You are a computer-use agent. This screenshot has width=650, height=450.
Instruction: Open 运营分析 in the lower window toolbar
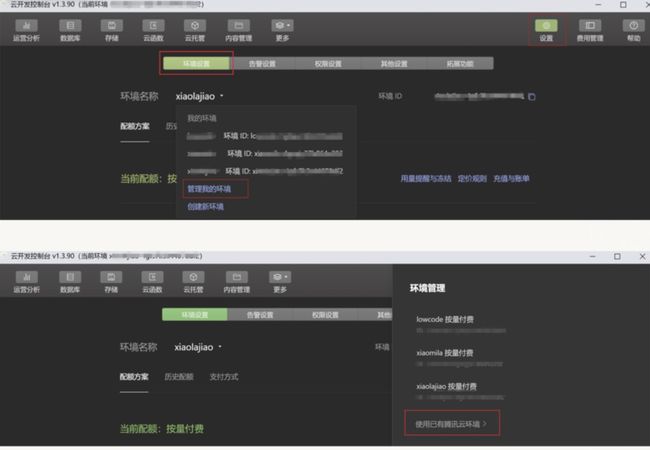coord(26,282)
